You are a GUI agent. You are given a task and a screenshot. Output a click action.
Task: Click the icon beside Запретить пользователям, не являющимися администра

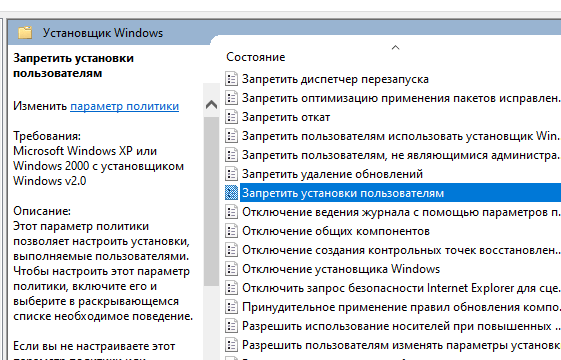pos(231,155)
